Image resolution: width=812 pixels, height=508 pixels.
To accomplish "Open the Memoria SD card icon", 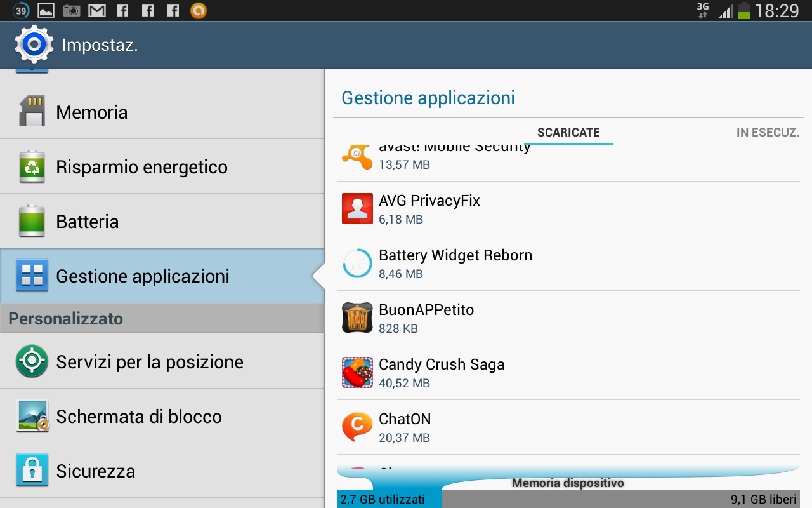I will coord(32,112).
